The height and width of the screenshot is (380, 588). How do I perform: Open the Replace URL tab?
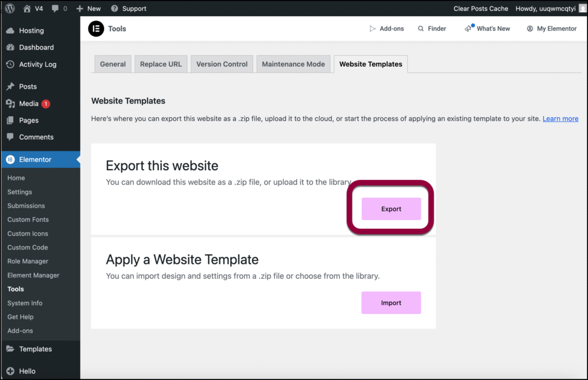(161, 64)
